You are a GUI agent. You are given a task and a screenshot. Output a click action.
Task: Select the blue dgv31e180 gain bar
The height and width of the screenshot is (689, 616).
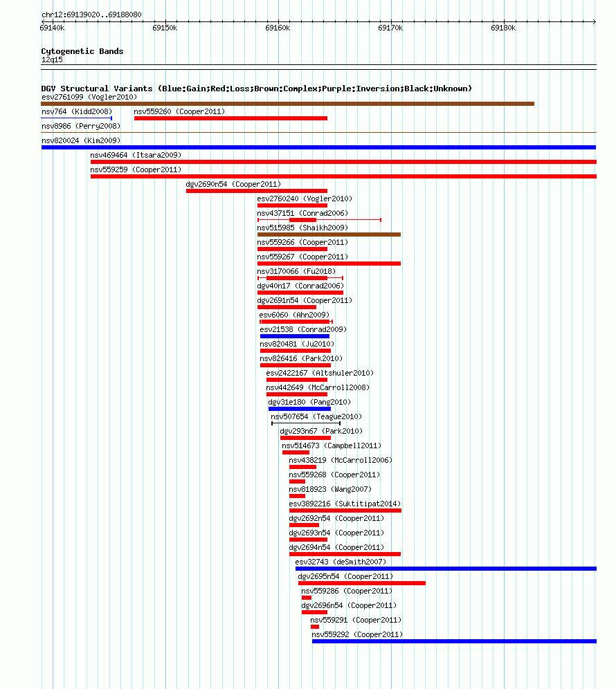pyautogui.click(x=300, y=409)
